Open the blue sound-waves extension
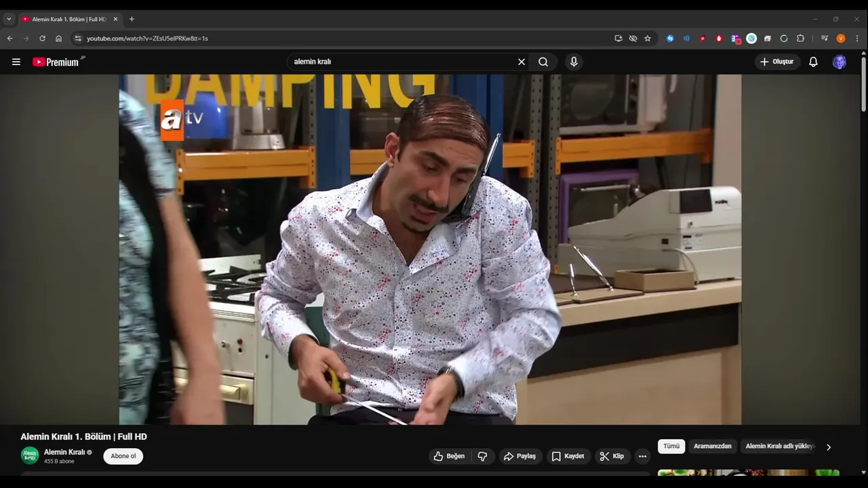The width and height of the screenshot is (868, 488). [x=686, y=39]
